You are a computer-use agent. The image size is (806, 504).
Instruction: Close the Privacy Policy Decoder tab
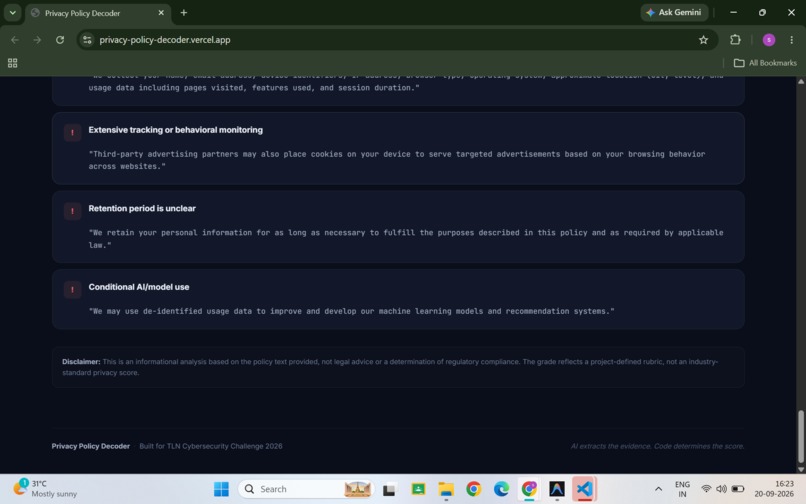coord(161,12)
